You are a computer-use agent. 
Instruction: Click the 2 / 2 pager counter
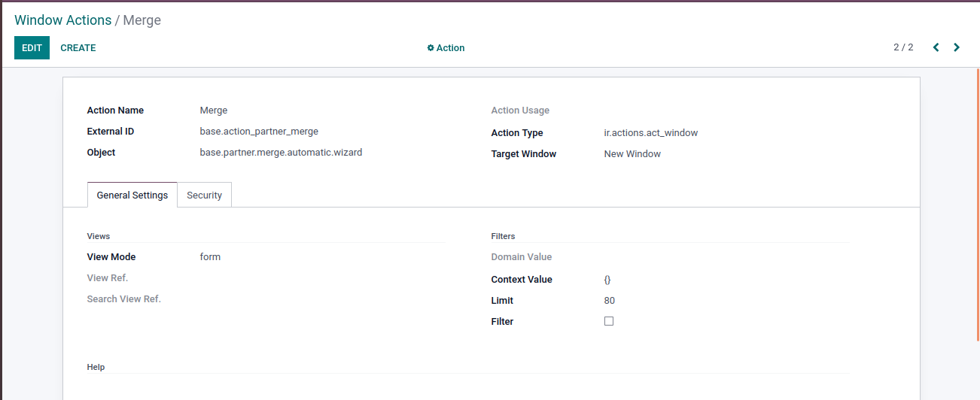[903, 47]
